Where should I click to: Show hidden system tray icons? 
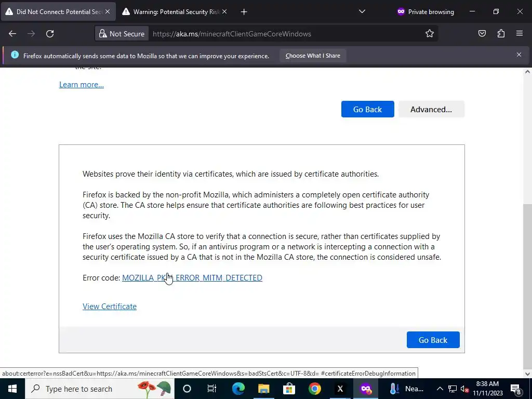coord(440,389)
